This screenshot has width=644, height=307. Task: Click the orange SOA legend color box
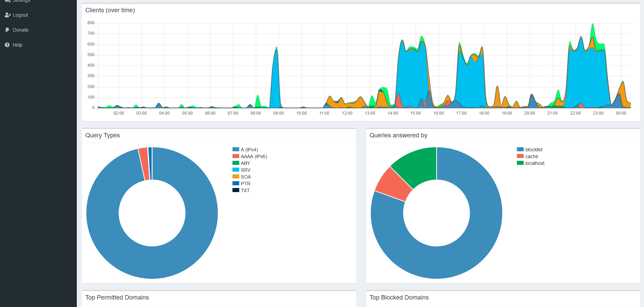point(236,177)
